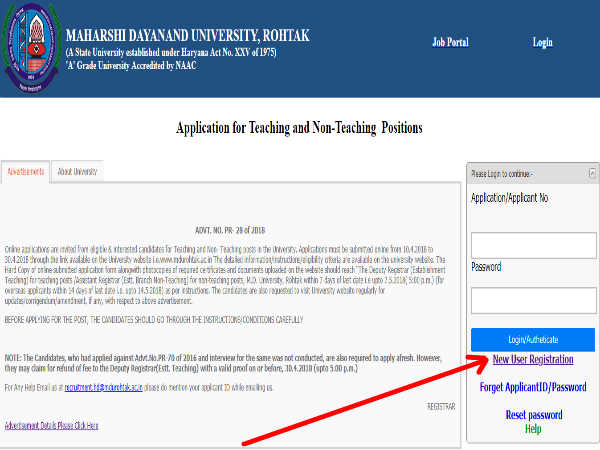Select the 'Application for Teaching and Non-Teaching Positions' heading
This screenshot has height=450, width=600.
299,128
